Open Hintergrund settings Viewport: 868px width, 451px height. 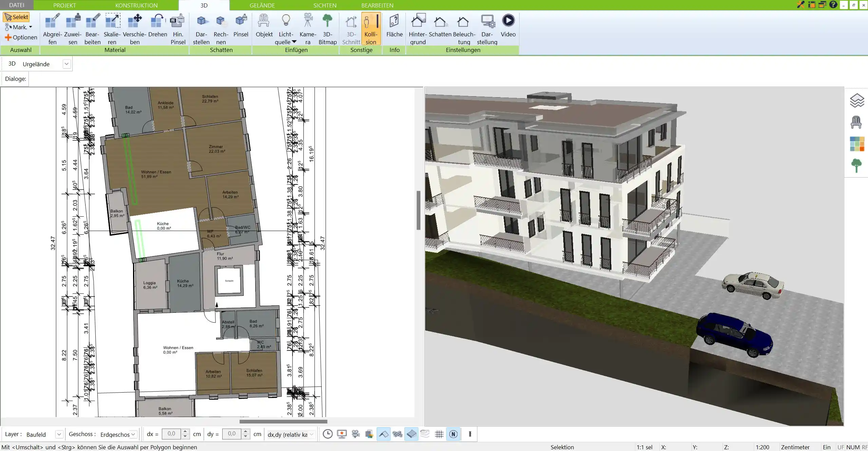418,29
